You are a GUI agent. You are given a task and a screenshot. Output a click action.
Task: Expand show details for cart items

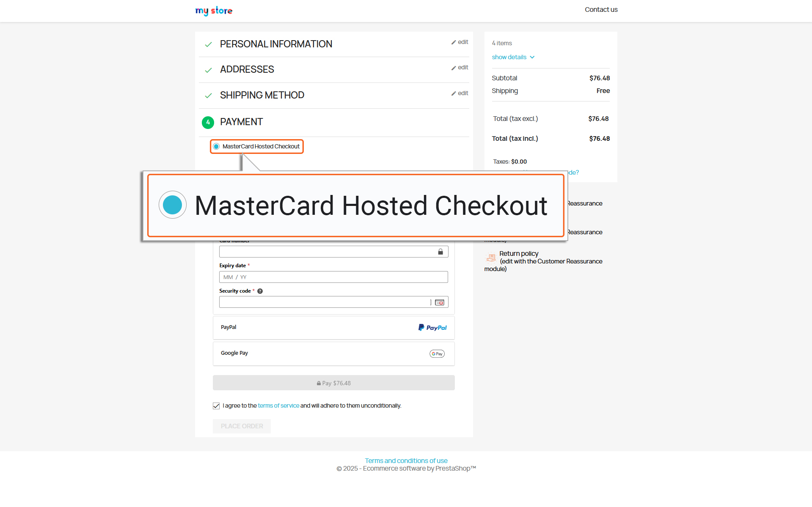tap(513, 57)
